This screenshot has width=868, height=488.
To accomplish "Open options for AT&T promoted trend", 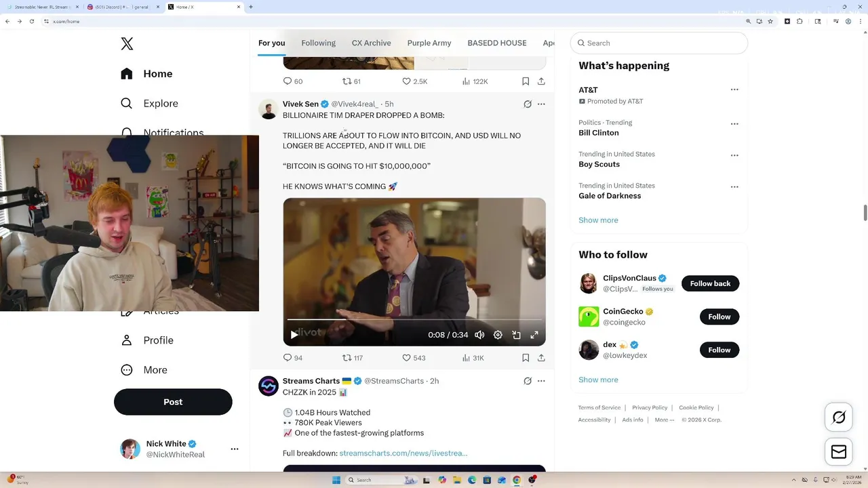I will pyautogui.click(x=734, y=89).
